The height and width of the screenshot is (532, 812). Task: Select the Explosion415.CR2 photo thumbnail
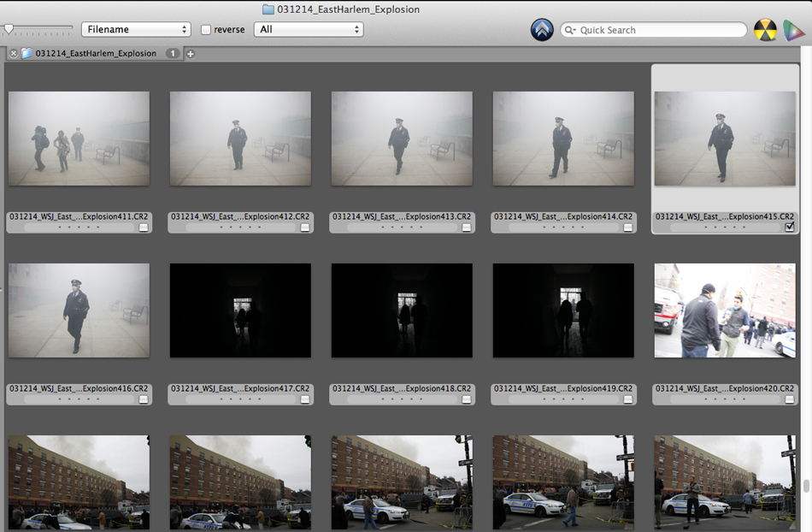(726, 139)
